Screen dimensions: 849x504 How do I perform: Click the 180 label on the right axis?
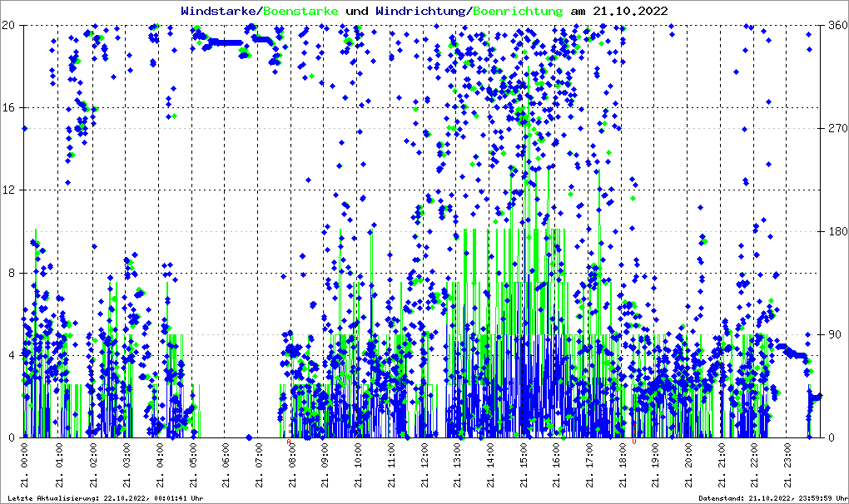coord(836,232)
